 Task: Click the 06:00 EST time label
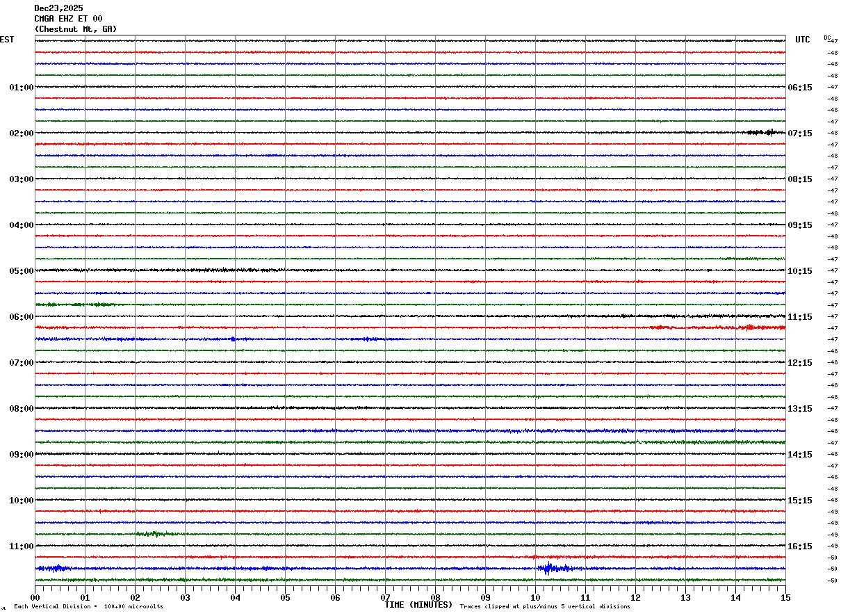22,317
